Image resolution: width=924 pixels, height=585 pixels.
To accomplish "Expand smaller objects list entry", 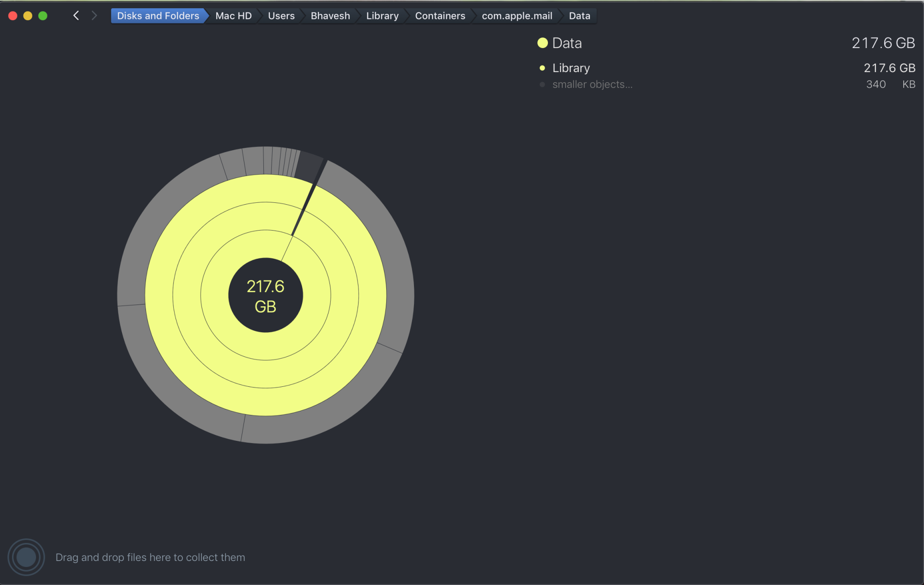I will pos(592,85).
